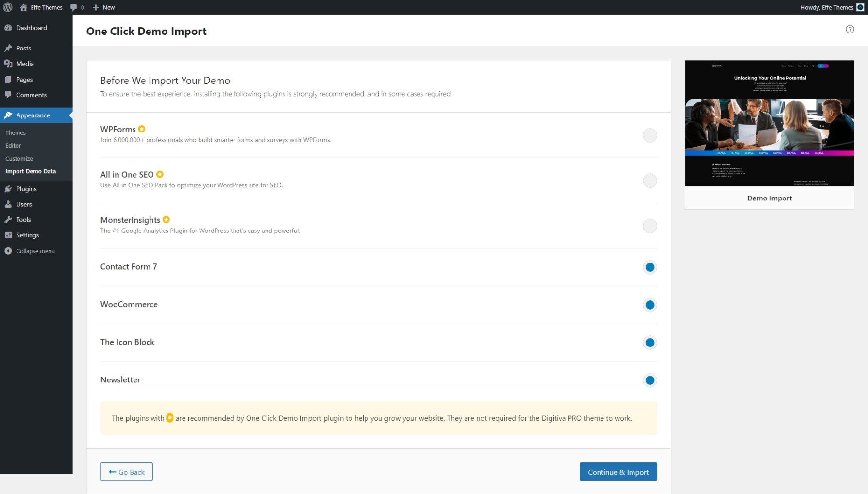Click the Appearance paintbrush icon
868x494 pixels.
8,115
